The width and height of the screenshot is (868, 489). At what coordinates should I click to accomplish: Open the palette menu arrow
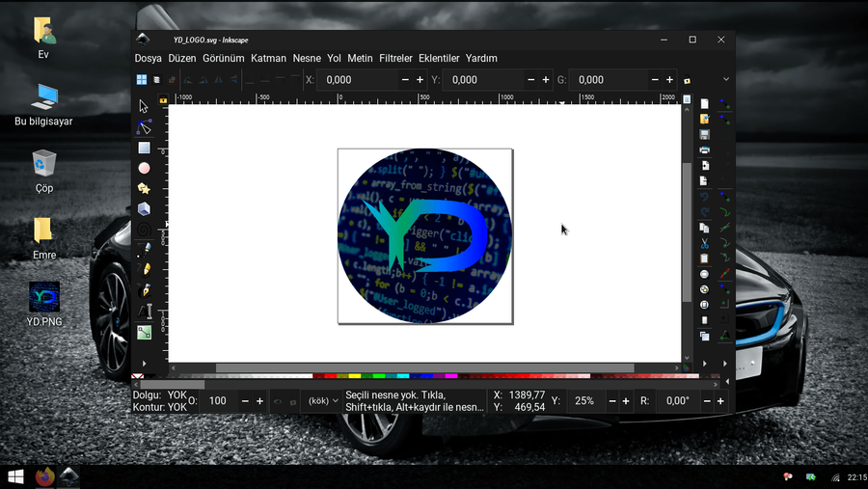coord(727,382)
